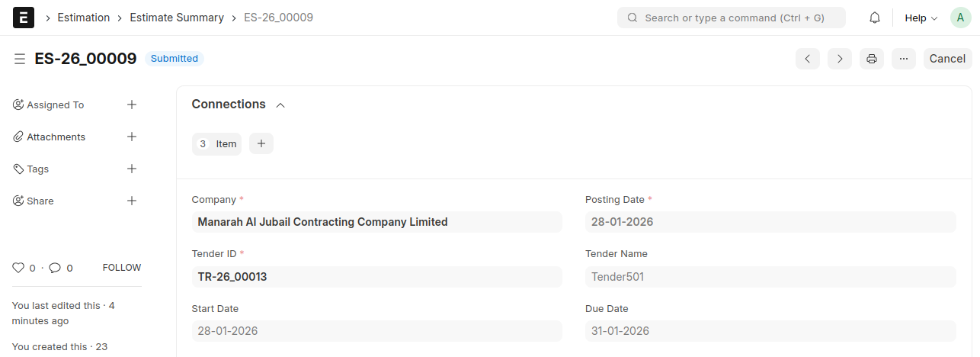Open the comments bubble icon
The image size is (980, 357).
tap(55, 268)
